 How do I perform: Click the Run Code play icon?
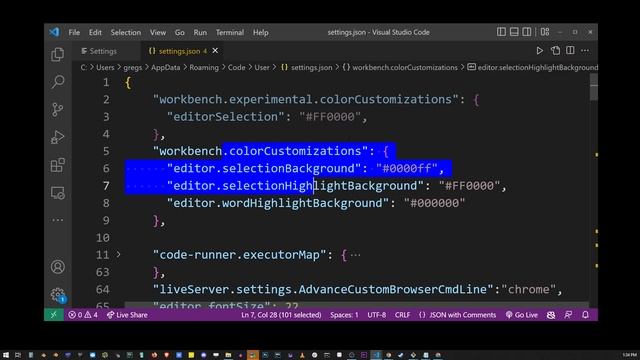coord(540,51)
